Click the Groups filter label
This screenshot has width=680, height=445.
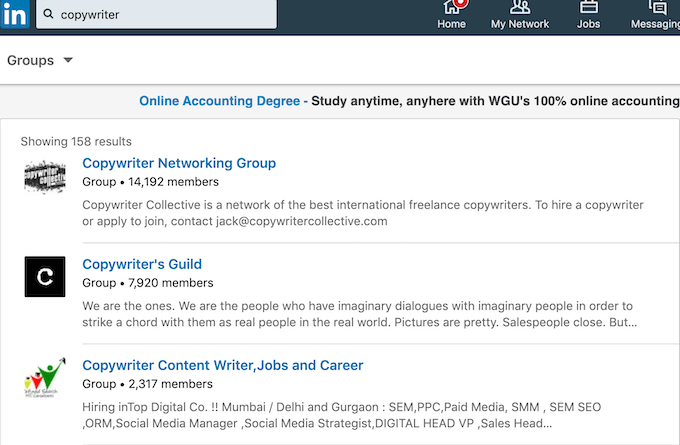pos(30,60)
